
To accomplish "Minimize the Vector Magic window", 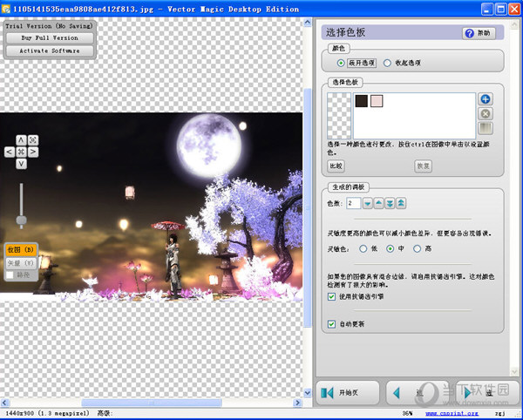I will tap(487, 9).
